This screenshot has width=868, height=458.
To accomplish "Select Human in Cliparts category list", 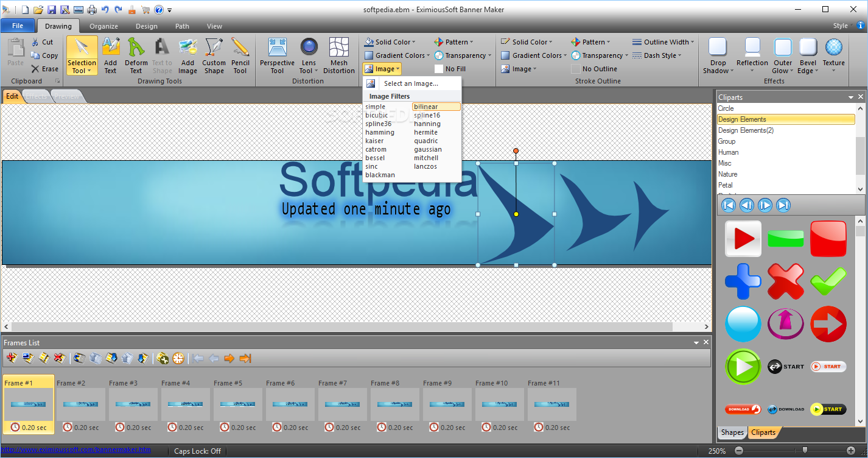I will (x=786, y=152).
